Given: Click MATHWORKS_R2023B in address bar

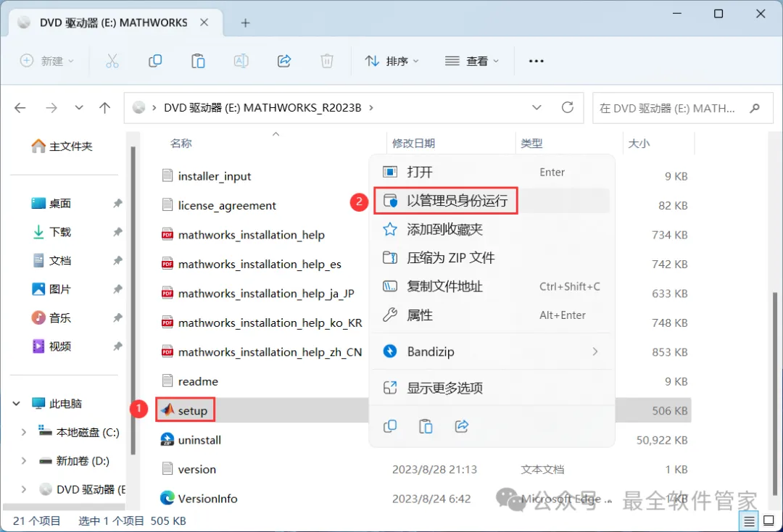Looking at the screenshot, I should [x=302, y=108].
